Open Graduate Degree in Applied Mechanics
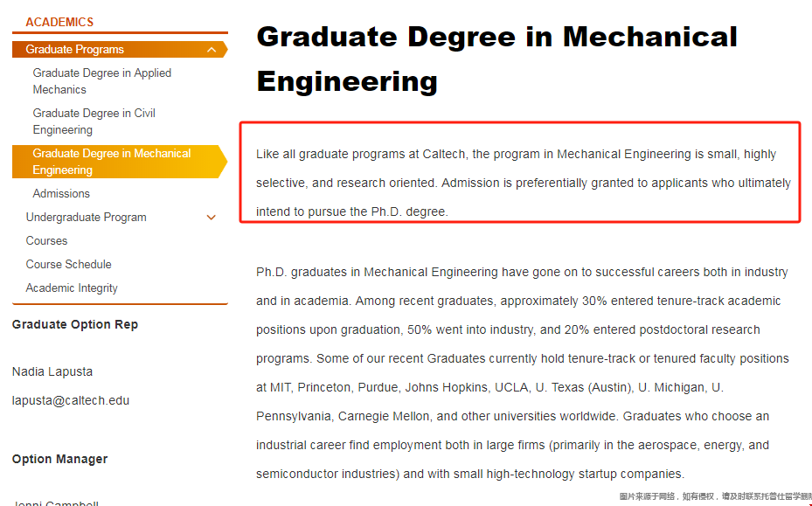 (x=102, y=81)
